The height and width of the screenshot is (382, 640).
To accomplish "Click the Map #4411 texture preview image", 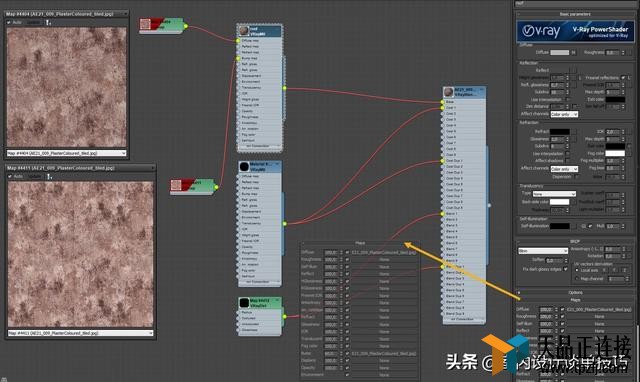I will coord(80,254).
